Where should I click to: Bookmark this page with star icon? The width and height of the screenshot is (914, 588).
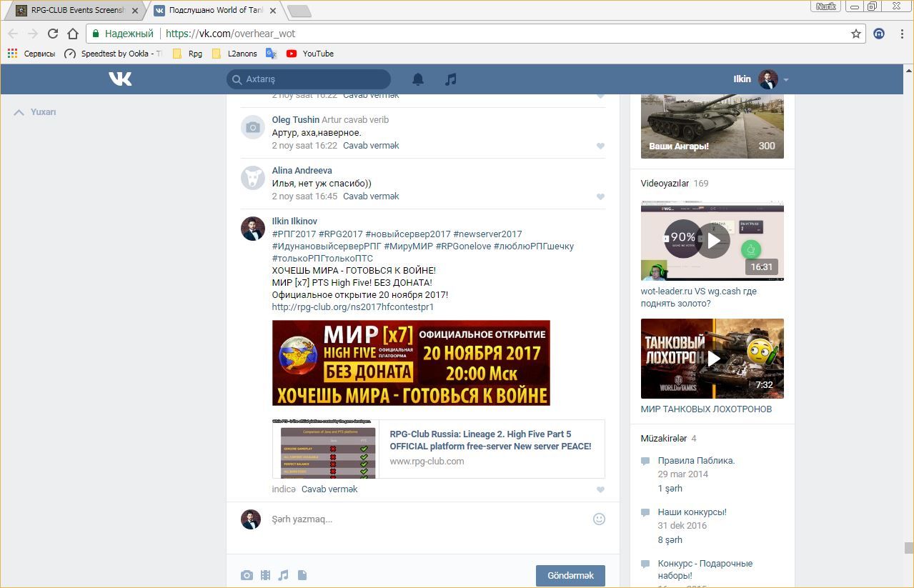click(856, 34)
